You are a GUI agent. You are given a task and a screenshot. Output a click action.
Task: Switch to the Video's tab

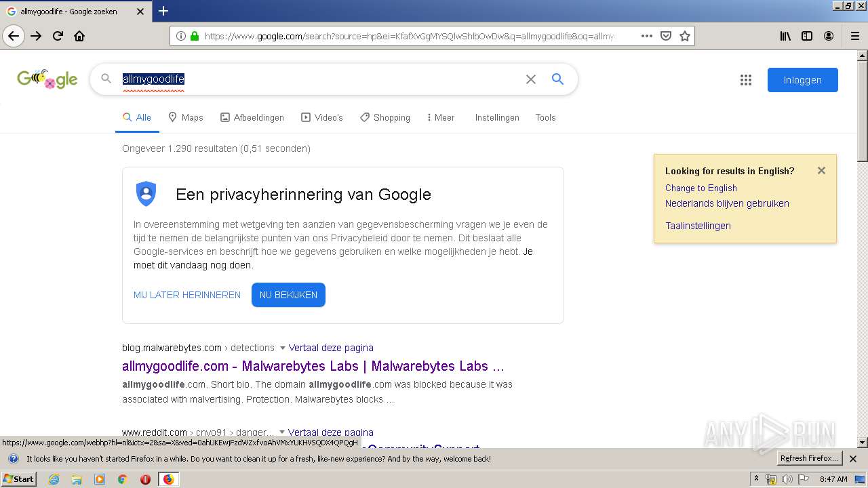point(322,117)
